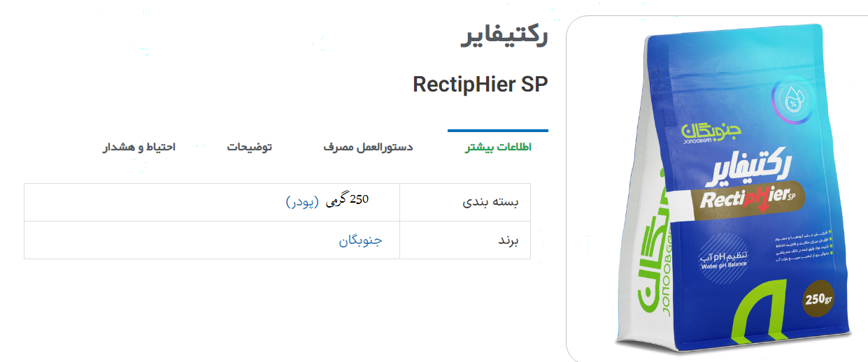Image resolution: width=868 pixels, height=362 pixels.
Task: Show the احتیاط و هشدار tab
Action: (x=140, y=147)
